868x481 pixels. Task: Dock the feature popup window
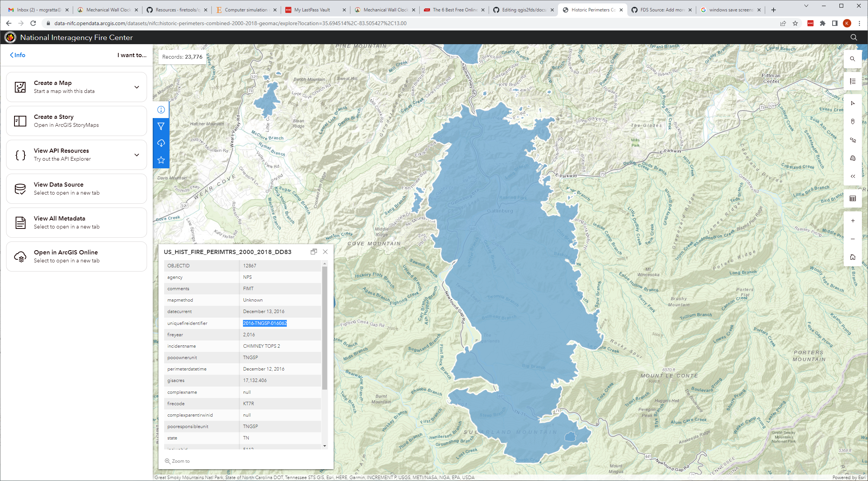[314, 252]
